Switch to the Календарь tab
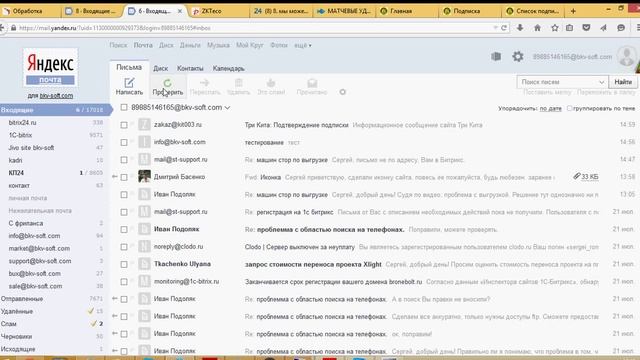640x360 pixels. click(229, 68)
